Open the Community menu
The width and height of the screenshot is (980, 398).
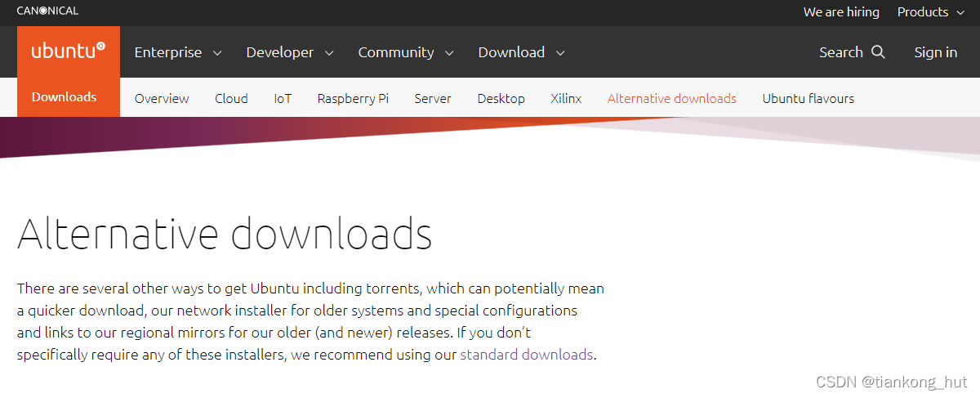click(406, 52)
